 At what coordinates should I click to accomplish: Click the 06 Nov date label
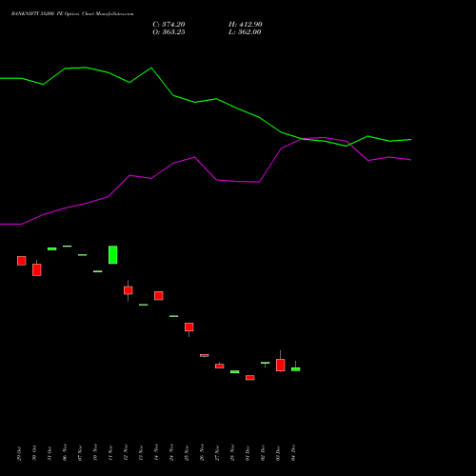point(65,452)
